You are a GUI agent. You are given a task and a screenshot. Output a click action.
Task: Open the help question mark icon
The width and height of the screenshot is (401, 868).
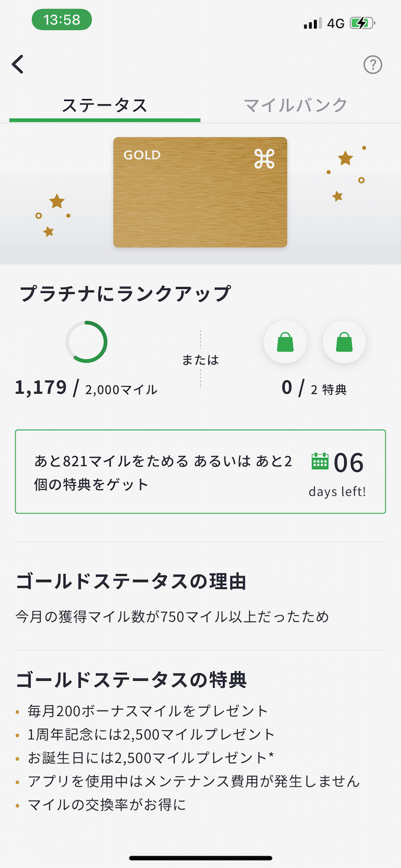click(373, 65)
